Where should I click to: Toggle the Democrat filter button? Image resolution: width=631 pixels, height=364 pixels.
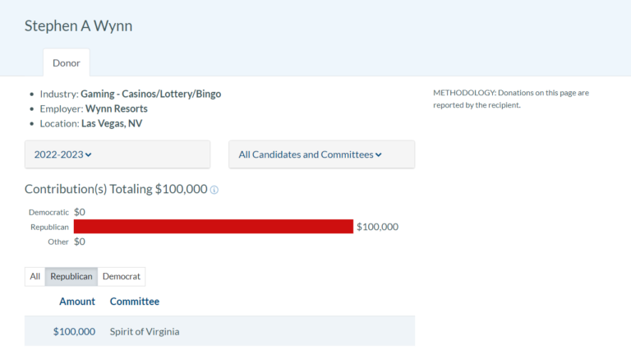(x=121, y=277)
